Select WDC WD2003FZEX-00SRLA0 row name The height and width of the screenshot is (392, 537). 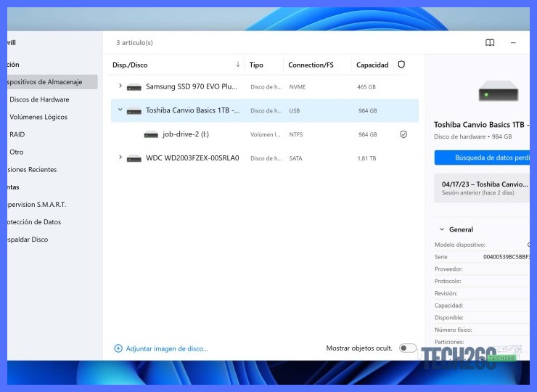[192, 158]
